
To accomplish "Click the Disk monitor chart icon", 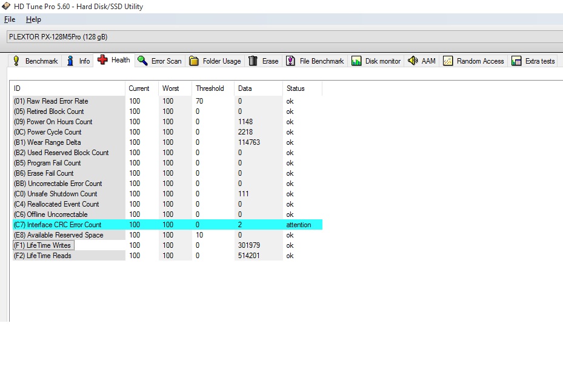I will [x=356, y=61].
